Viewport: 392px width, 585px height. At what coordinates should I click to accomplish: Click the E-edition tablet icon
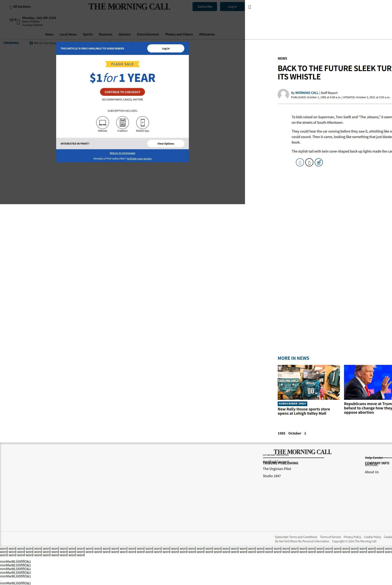[x=122, y=123]
